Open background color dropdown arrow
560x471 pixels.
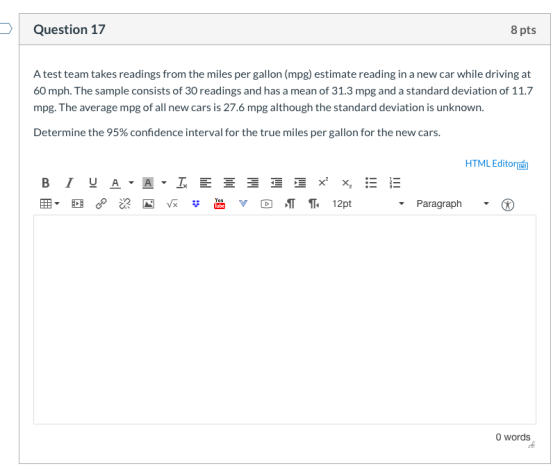click(164, 183)
